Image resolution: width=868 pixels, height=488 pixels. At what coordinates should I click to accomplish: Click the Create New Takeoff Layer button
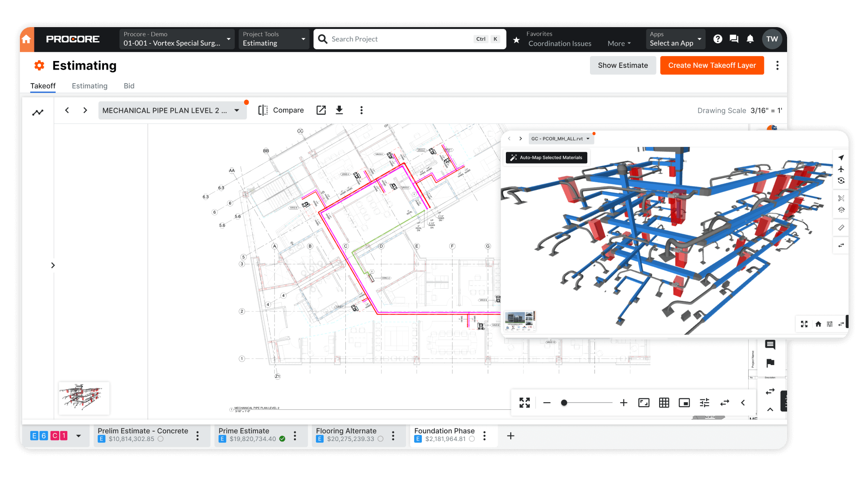(x=712, y=65)
